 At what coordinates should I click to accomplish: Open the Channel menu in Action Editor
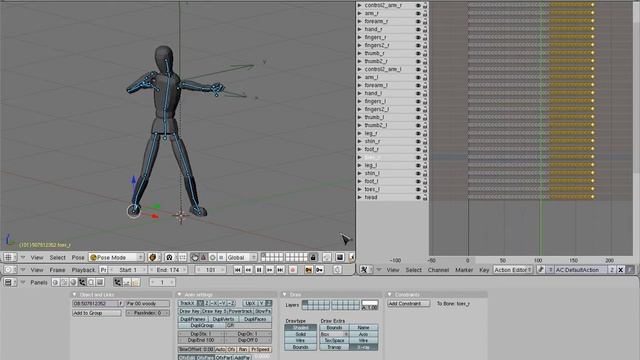[438, 270]
